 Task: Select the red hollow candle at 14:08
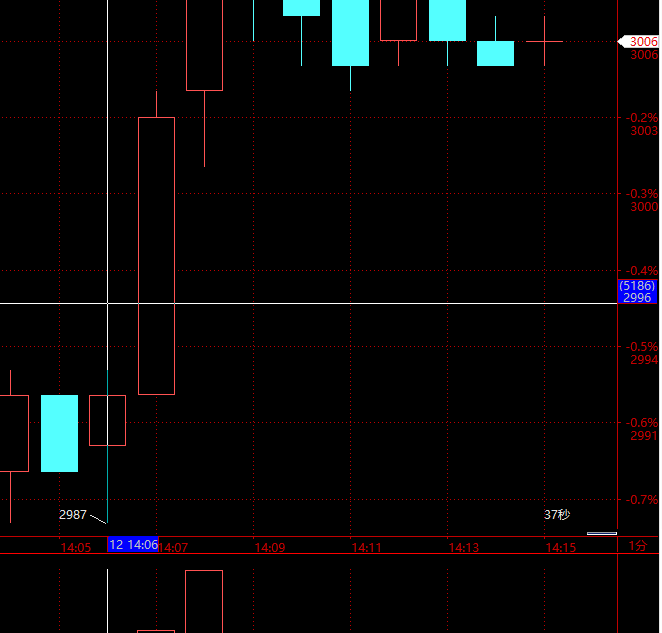(x=204, y=45)
